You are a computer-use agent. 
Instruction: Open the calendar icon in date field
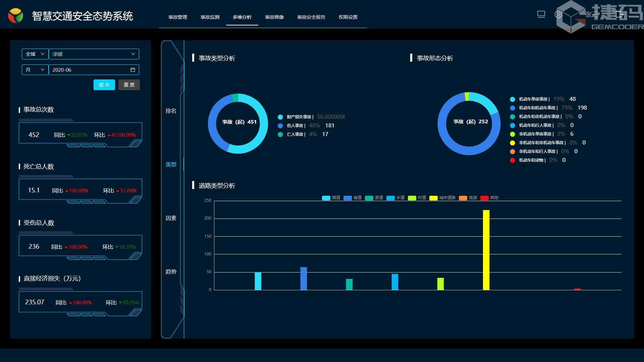tap(133, 70)
